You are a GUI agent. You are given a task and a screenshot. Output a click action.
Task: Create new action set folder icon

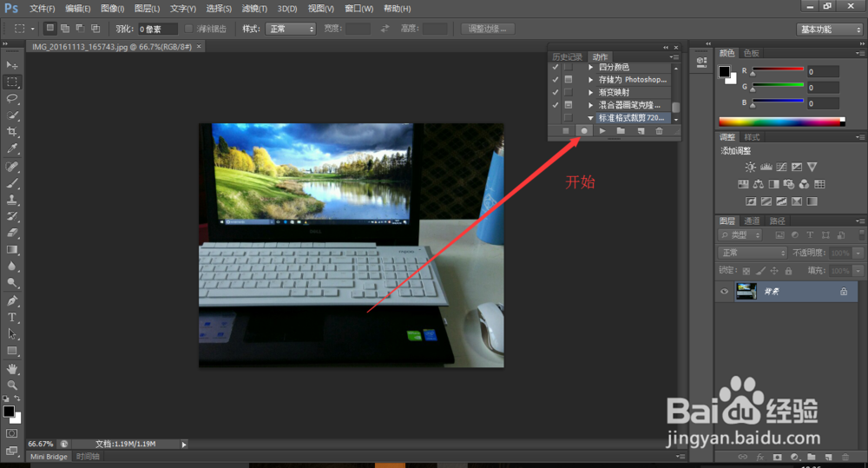pos(621,131)
